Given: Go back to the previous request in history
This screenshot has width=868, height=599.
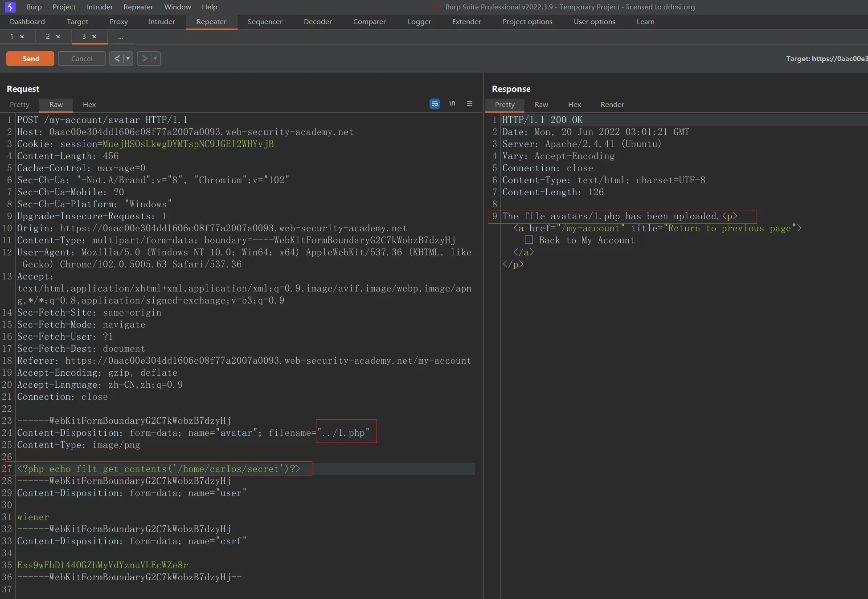Looking at the screenshot, I should [x=117, y=58].
